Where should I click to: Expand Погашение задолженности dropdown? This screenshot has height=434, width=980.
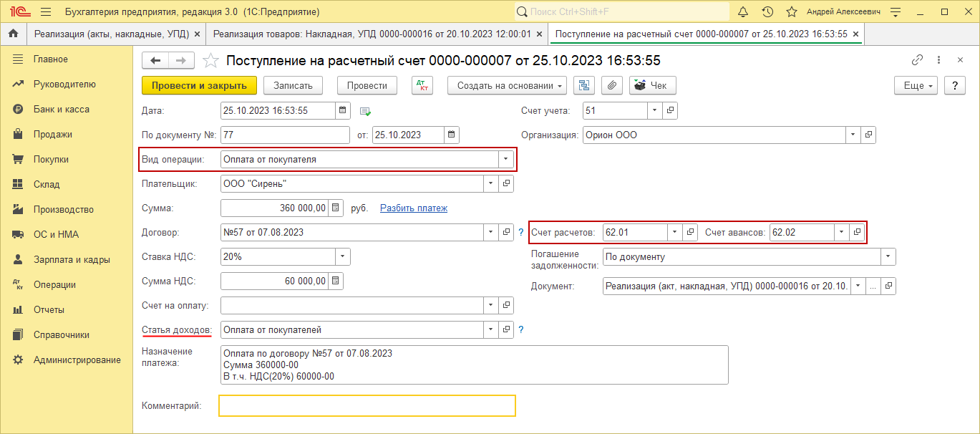(x=888, y=256)
